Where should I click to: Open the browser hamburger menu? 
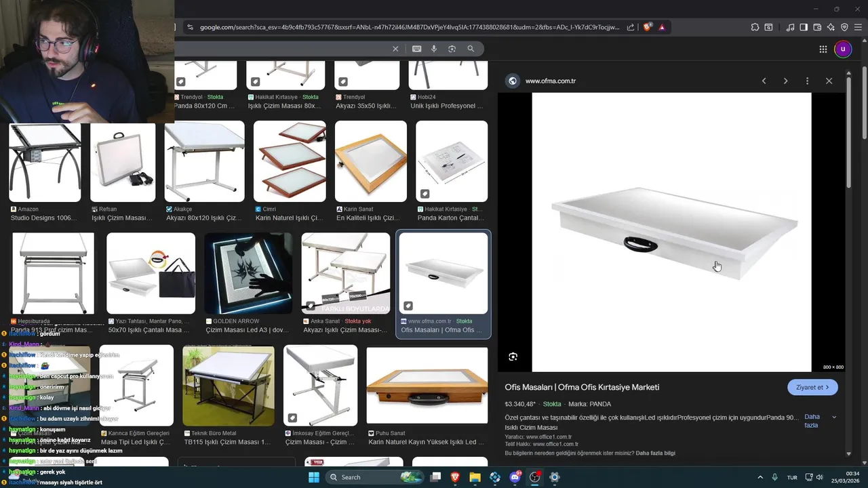858,27
